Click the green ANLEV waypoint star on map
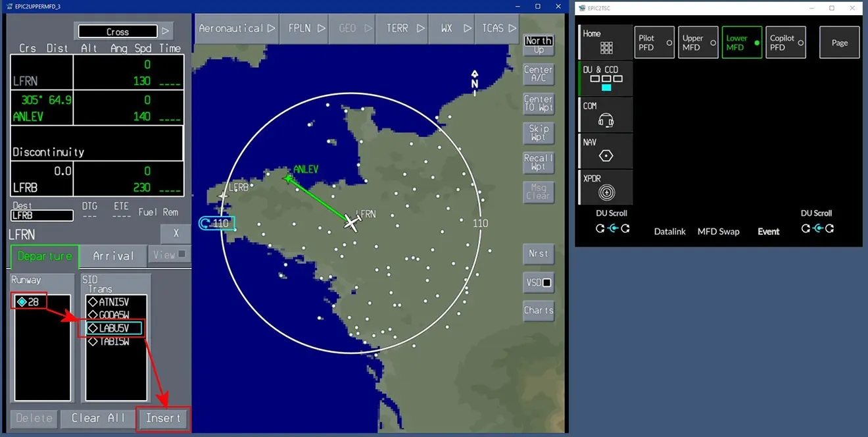 287,178
